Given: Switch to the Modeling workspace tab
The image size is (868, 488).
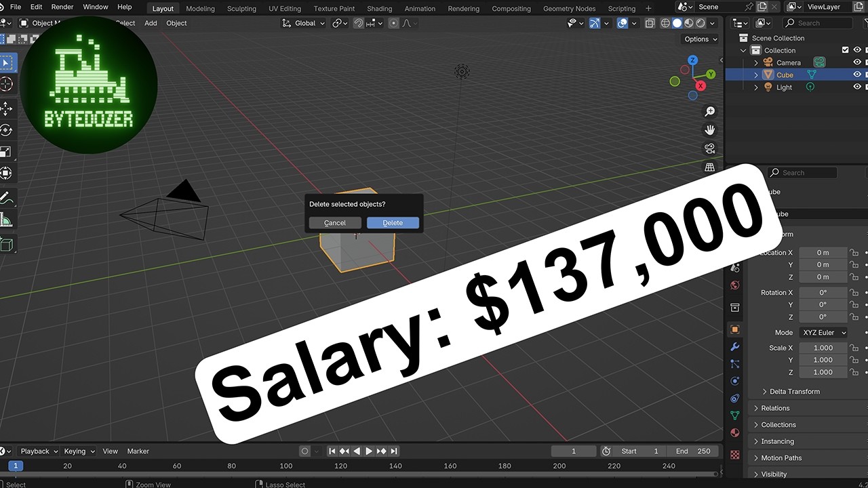Looking at the screenshot, I should pos(200,9).
